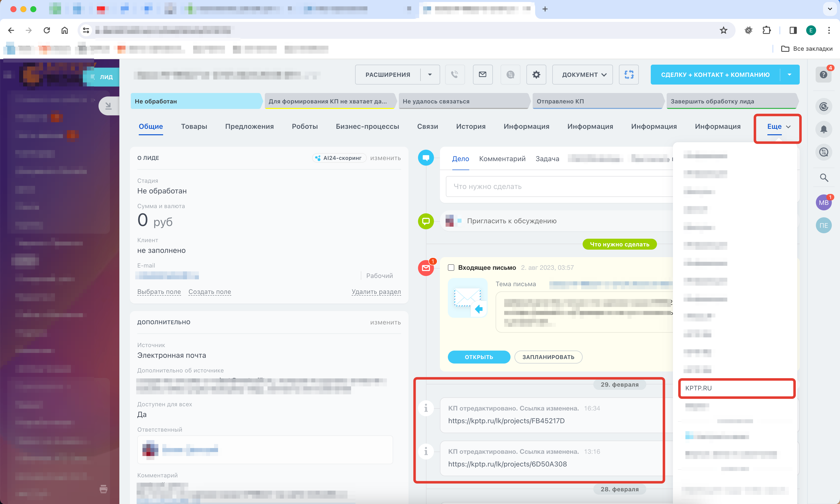Screen dimensions: 840x504
Task: Open the РАСШИРЕНИЯ dropdown arrow
Action: [430, 74]
